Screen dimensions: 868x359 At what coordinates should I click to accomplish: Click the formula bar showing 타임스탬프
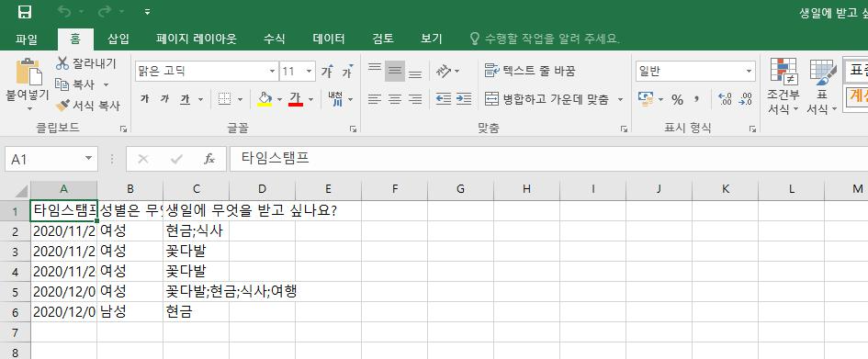(x=548, y=160)
